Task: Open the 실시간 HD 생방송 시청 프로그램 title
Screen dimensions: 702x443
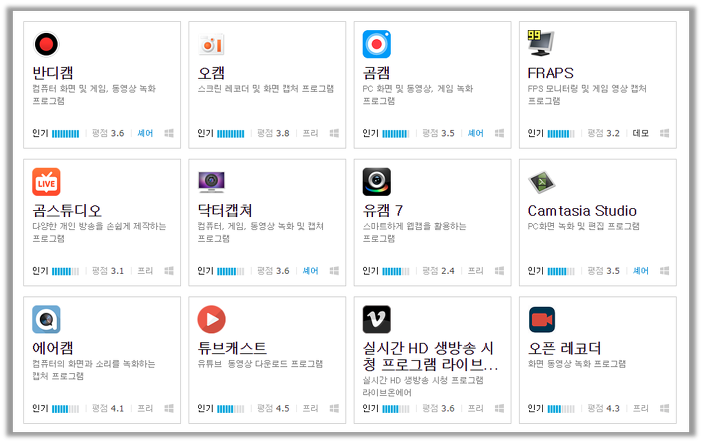Action: tap(430, 356)
